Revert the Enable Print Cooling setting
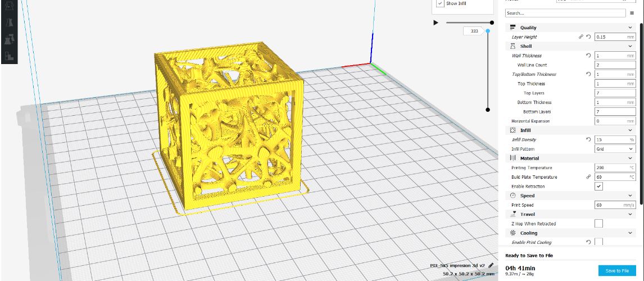 pyautogui.click(x=588, y=242)
